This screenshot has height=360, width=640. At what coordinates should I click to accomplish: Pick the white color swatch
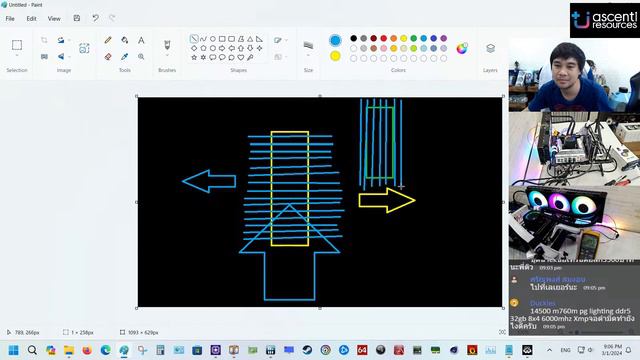click(353, 48)
